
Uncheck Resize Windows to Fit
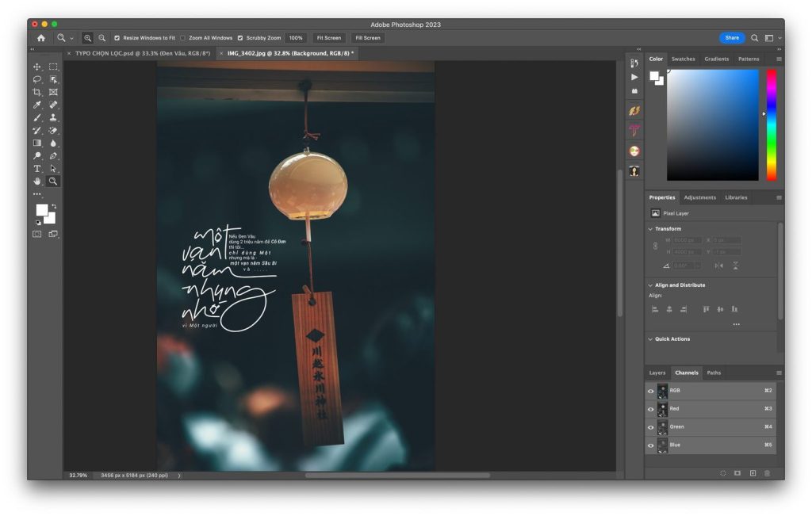(117, 38)
